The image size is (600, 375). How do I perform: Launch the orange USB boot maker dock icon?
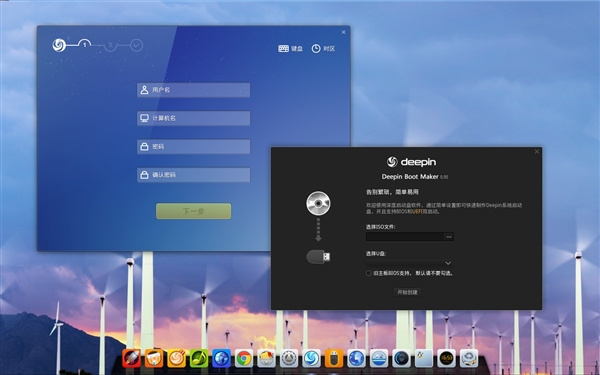tap(334, 359)
